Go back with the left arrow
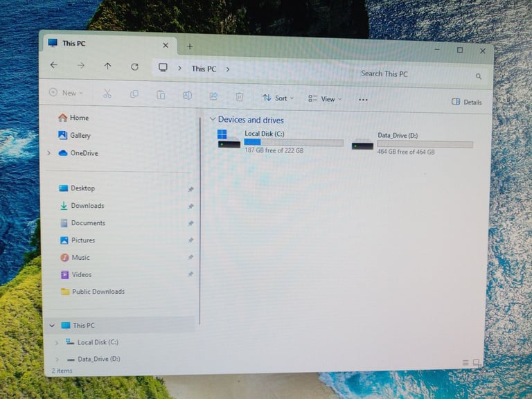 [53, 65]
